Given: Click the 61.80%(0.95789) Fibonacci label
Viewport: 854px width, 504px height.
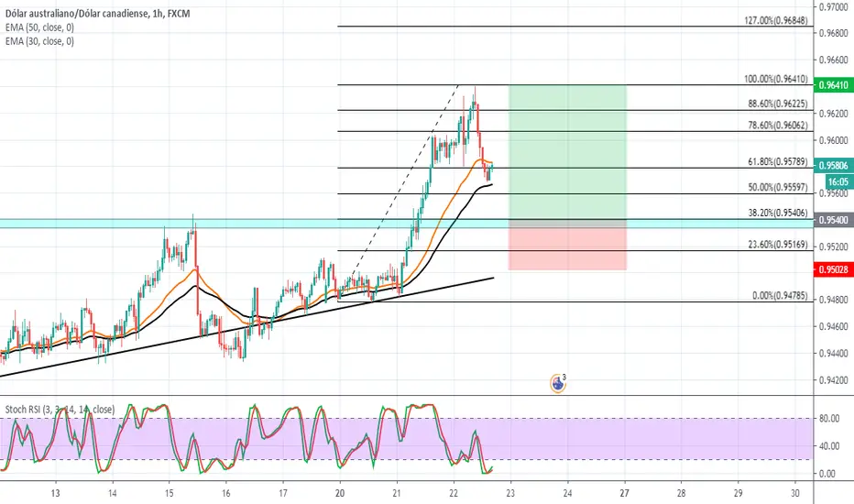Looking at the screenshot, I should point(778,162).
